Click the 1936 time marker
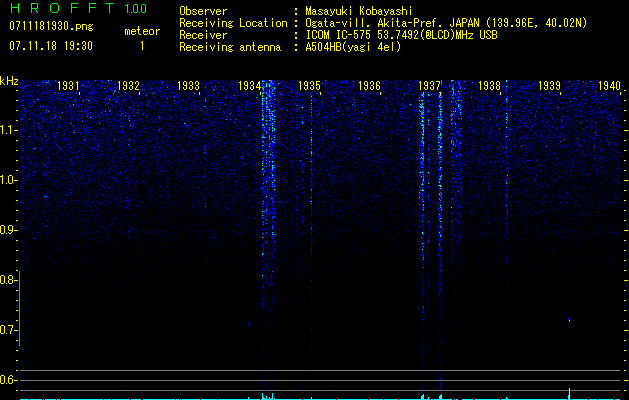Viewport: 629px width, 400px height. [369, 85]
